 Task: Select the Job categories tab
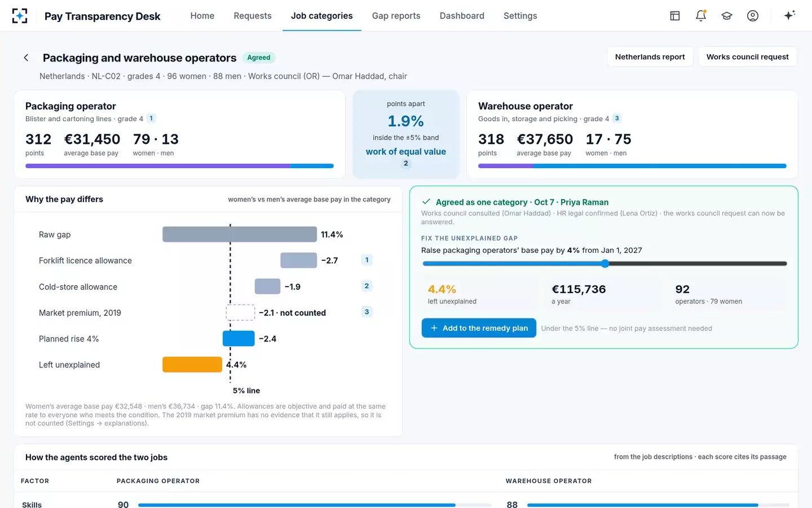pyautogui.click(x=322, y=16)
